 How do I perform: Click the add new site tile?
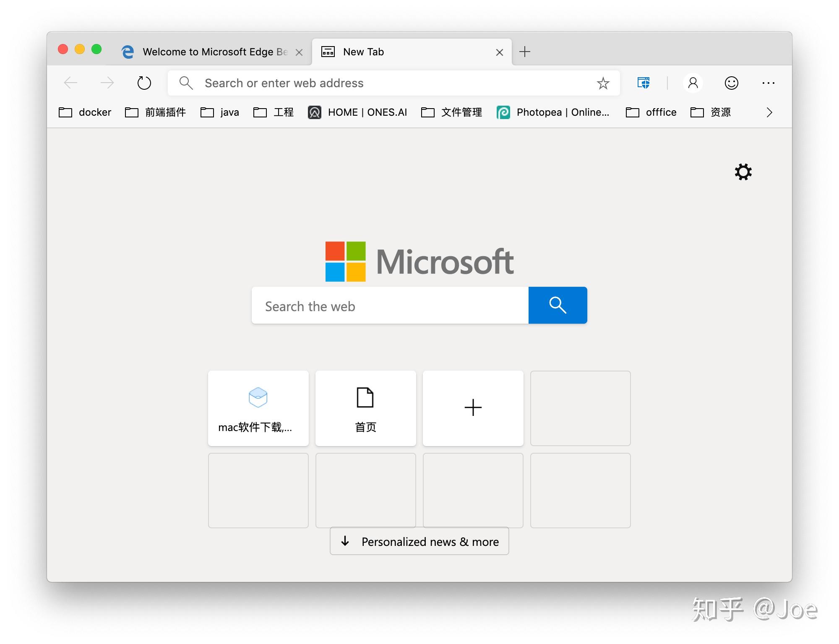click(473, 407)
